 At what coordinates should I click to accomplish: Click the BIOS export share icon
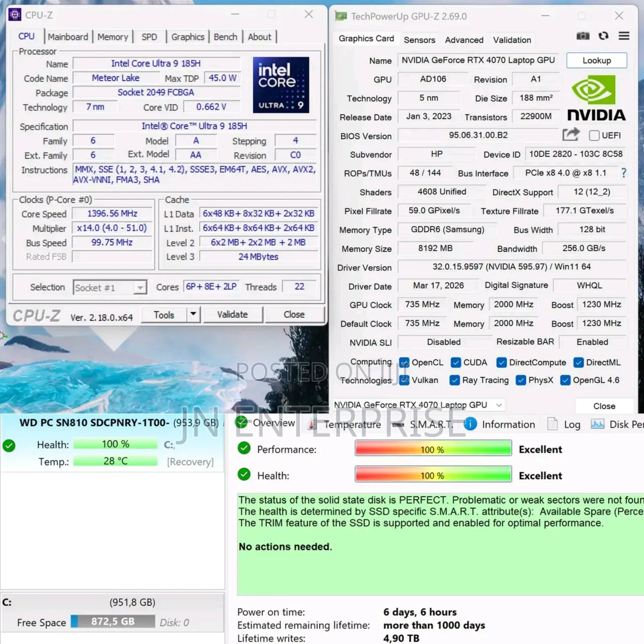[571, 134]
